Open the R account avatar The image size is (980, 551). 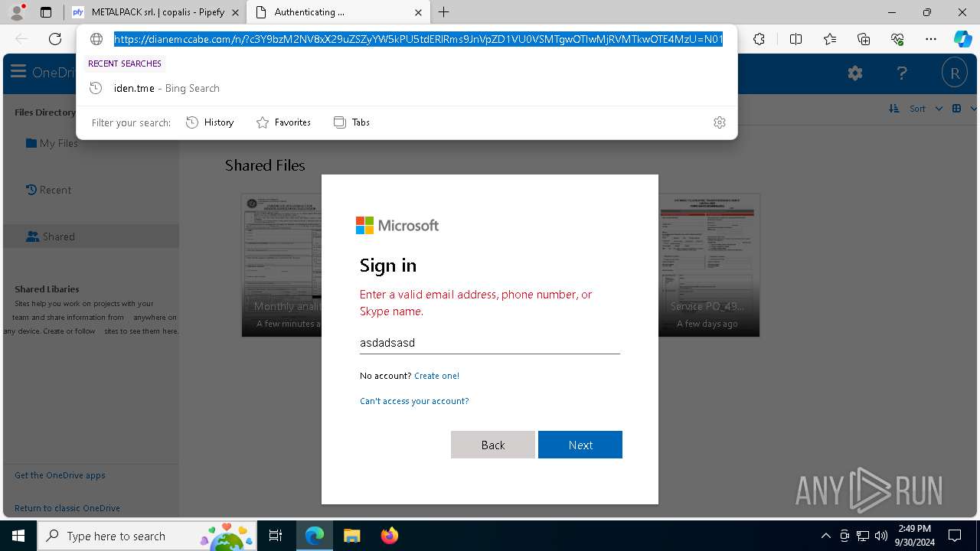point(955,73)
